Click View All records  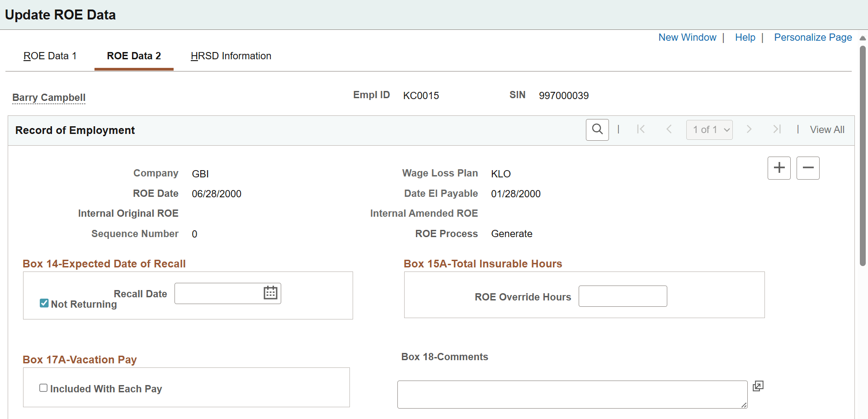(827, 130)
